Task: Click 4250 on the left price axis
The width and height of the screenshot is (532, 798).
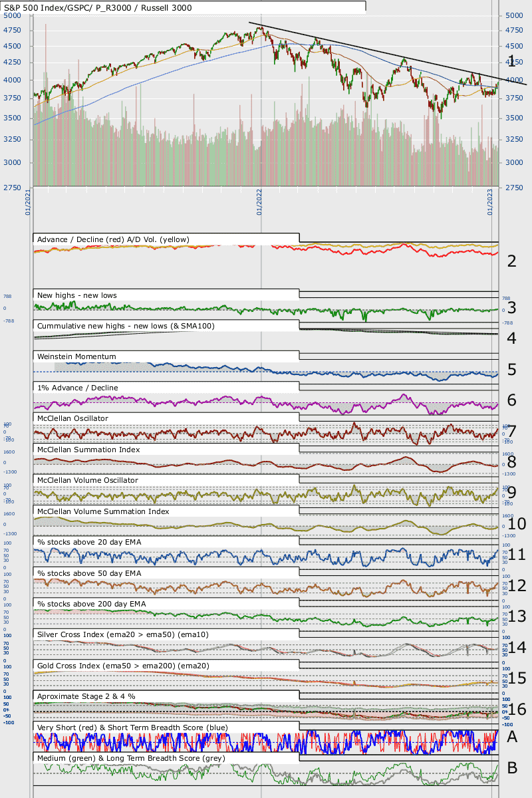Action: click(x=13, y=63)
